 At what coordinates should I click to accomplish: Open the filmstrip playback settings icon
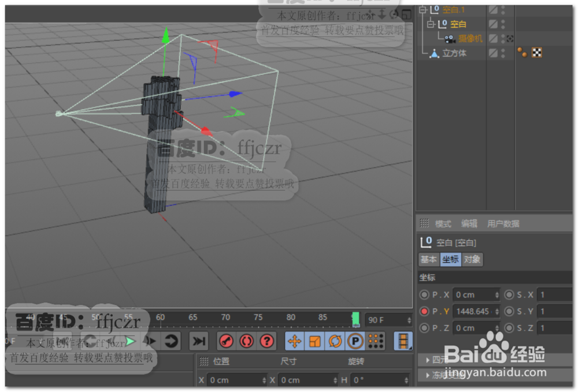(x=403, y=341)
